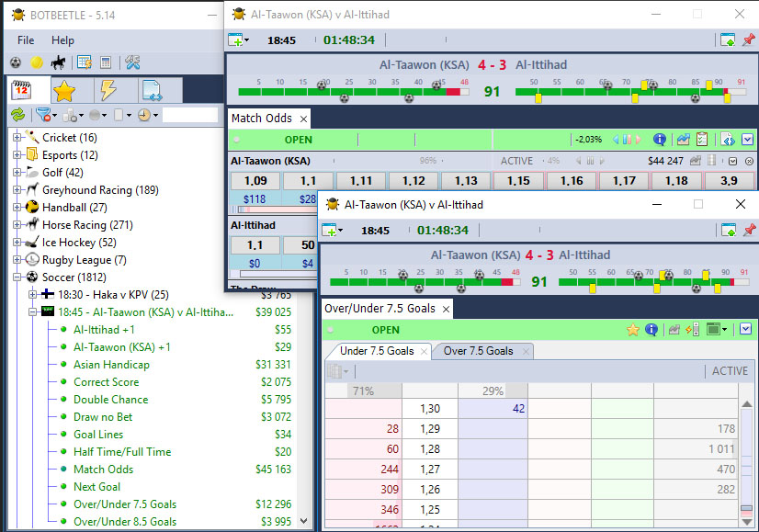
Task: Open the chart icon in Match Odds green bar
Action: (683, 140)
